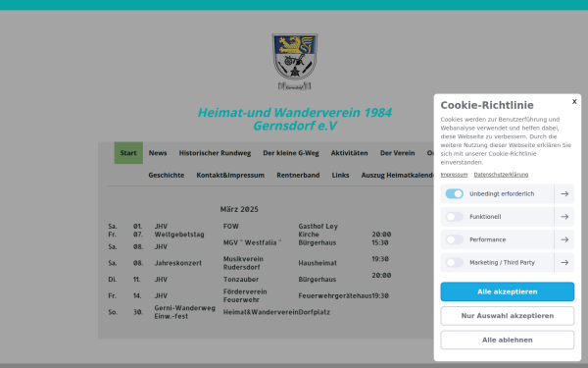Screen dimensions: 588x368
Task: Select the Start menu item
Action: (x=128, y=153)
